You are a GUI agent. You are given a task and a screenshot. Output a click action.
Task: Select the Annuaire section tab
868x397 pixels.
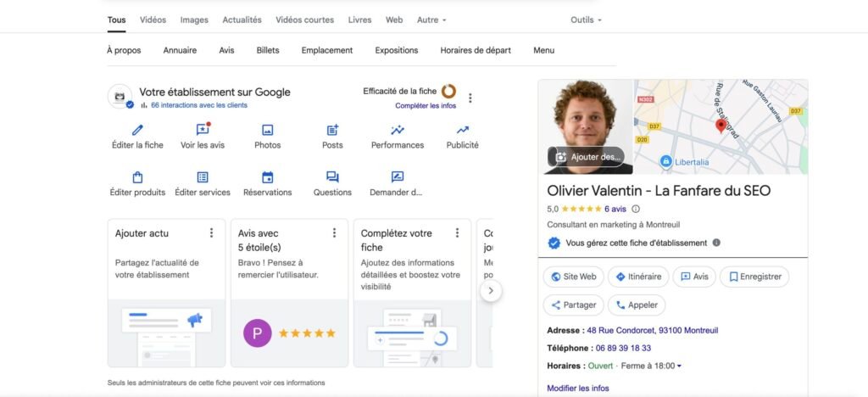[x=180, y=50]
